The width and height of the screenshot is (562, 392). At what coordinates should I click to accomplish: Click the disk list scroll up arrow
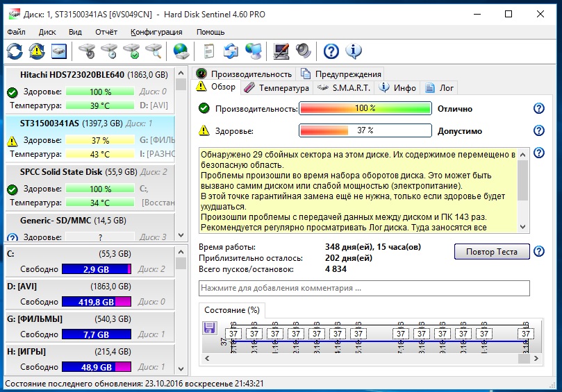click(x=181, y=73)
